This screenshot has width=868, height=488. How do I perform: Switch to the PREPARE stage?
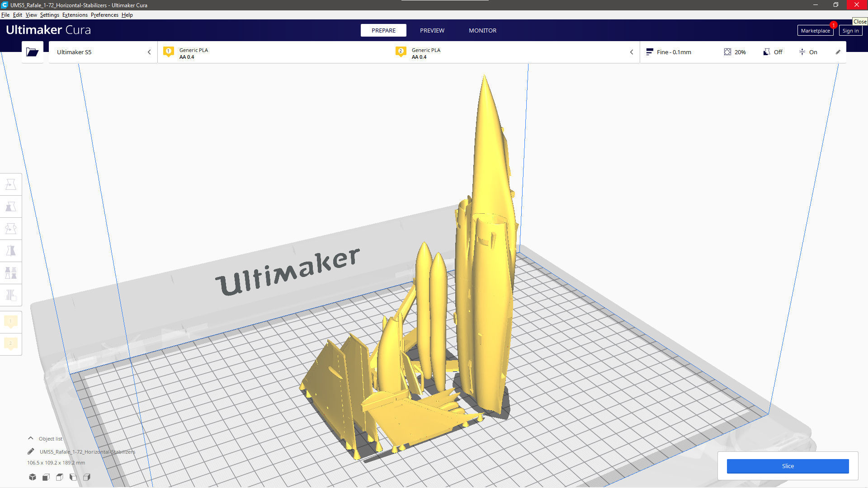383,30
